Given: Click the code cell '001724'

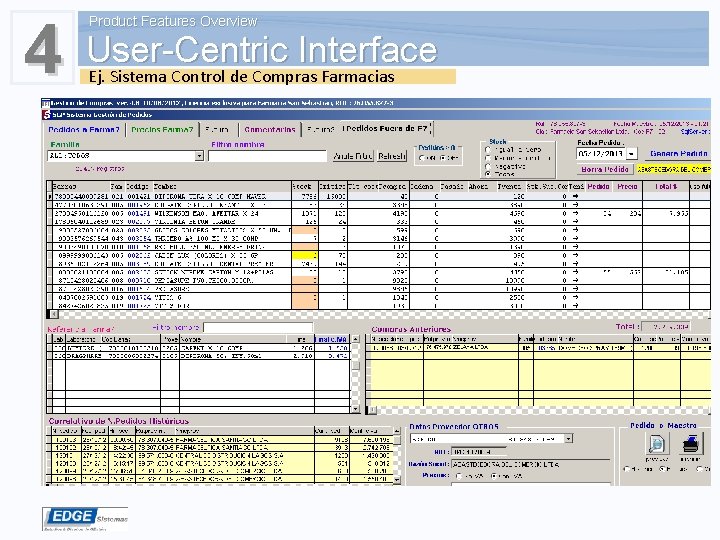Looking at the screenshot, I should tap(139, 298).
